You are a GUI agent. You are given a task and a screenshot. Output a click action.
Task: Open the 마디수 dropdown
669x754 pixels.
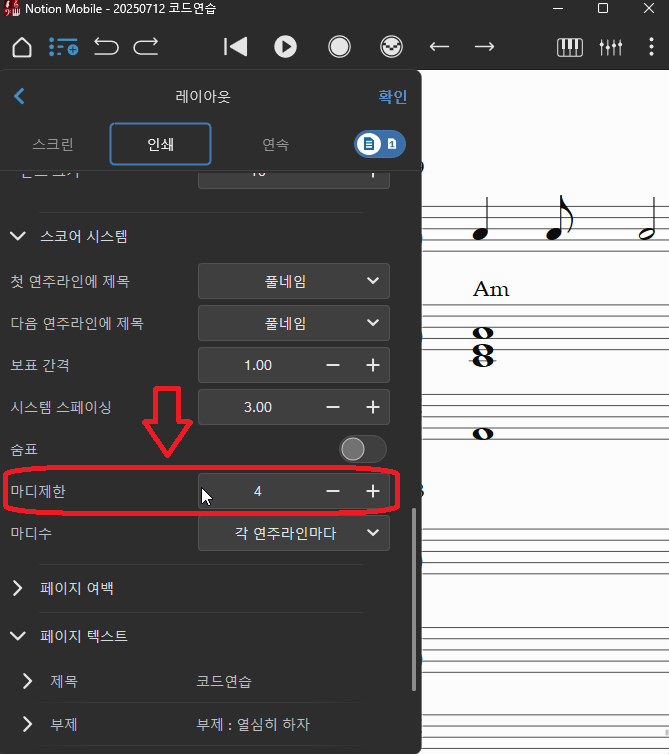coord(293,533)
